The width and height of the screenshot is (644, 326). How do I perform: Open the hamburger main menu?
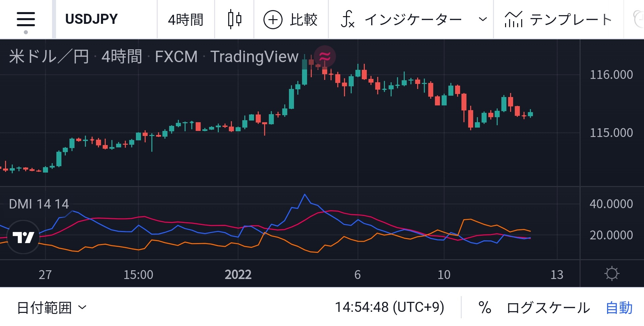click(25, 19)
